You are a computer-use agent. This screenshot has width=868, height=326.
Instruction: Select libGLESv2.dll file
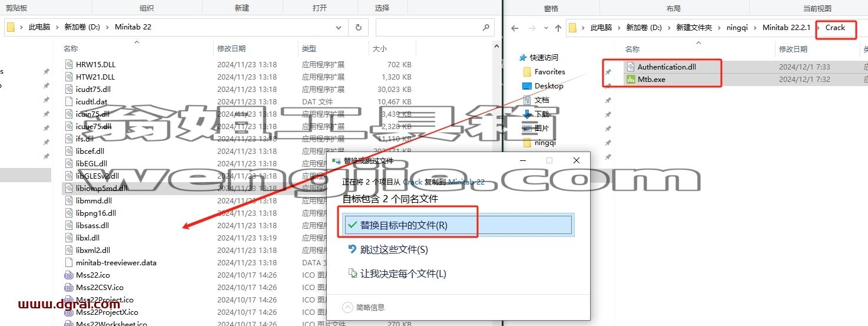click(x=97, y=176)
